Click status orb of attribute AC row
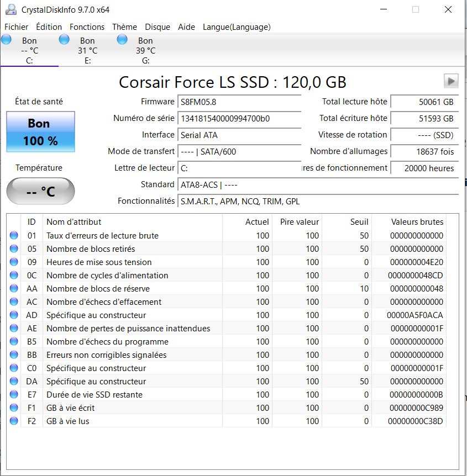The width and height of the screenshot is (467, 476). pyautogui.click(x=14, y=302)
